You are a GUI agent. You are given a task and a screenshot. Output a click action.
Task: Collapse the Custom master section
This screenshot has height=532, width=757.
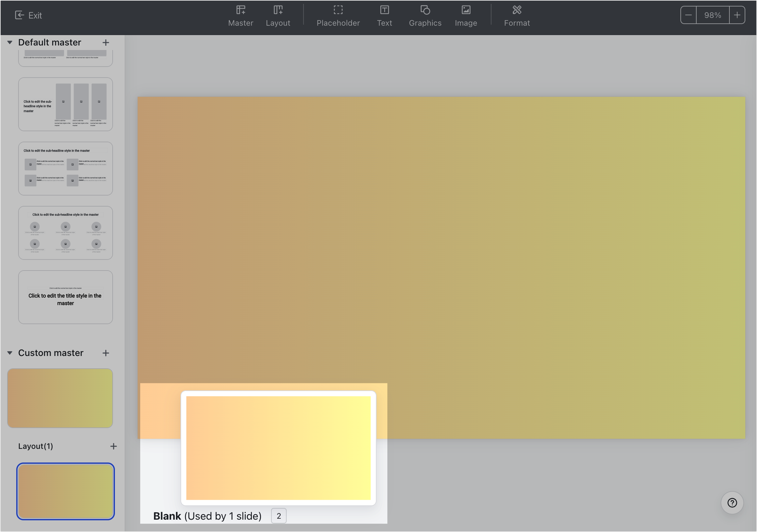point(10,353)
